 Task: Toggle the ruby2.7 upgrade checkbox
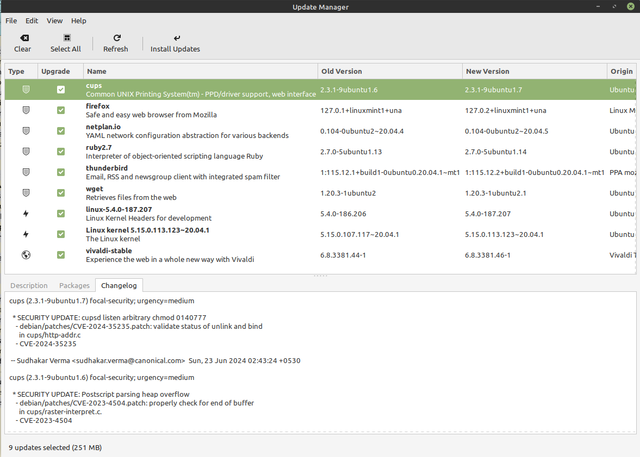(61, 151)
